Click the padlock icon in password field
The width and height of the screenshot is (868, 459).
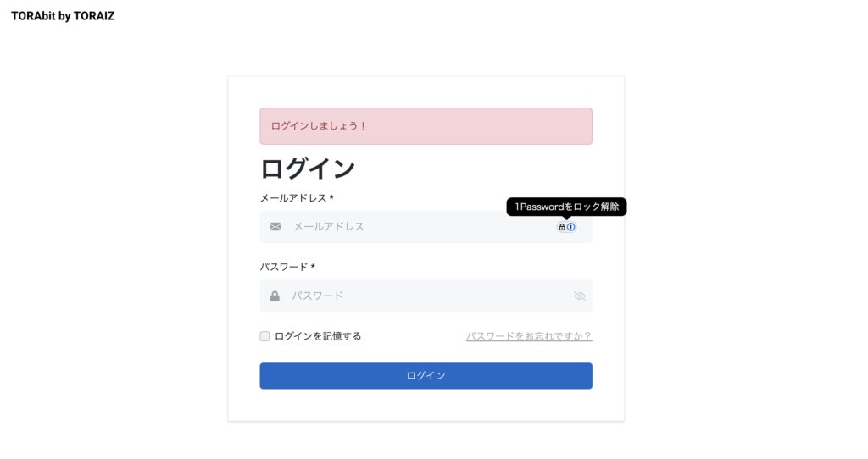[275, 296]
